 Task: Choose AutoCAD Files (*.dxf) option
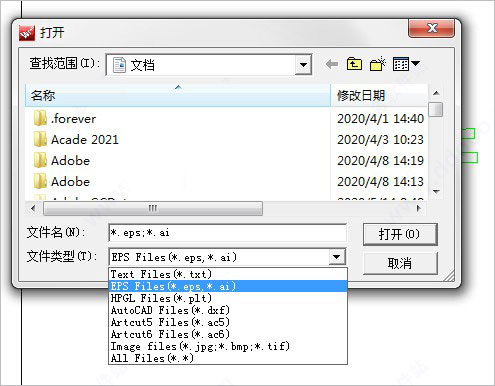[228, 310]
